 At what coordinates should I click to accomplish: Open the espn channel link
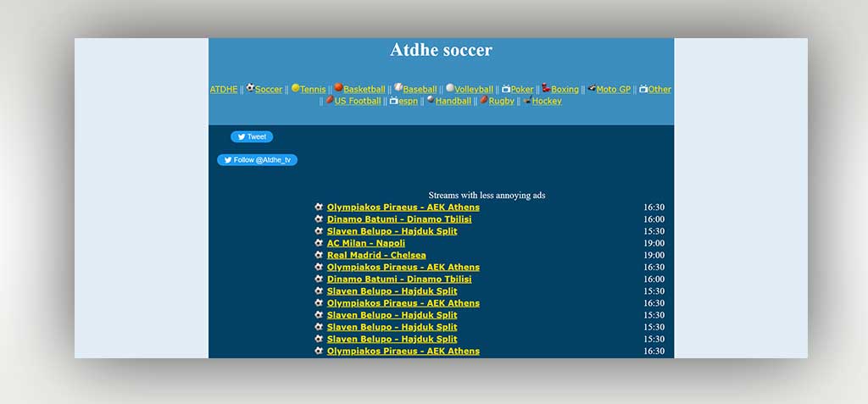pos(408,101)
